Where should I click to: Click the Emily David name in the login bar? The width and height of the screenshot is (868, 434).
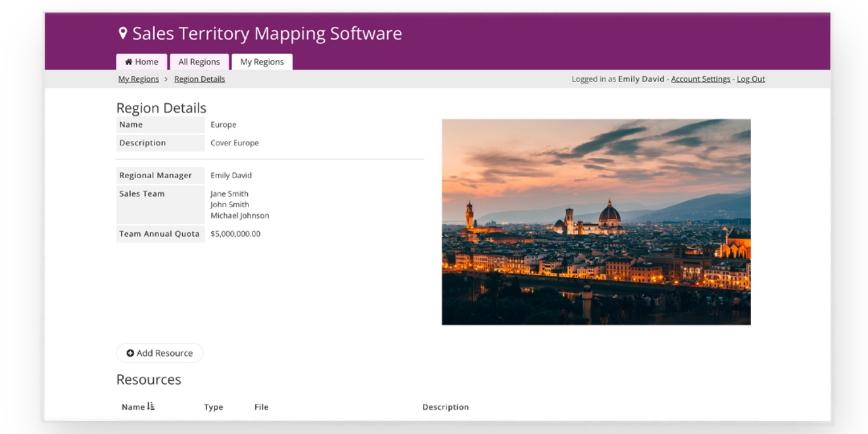(641, 79)
